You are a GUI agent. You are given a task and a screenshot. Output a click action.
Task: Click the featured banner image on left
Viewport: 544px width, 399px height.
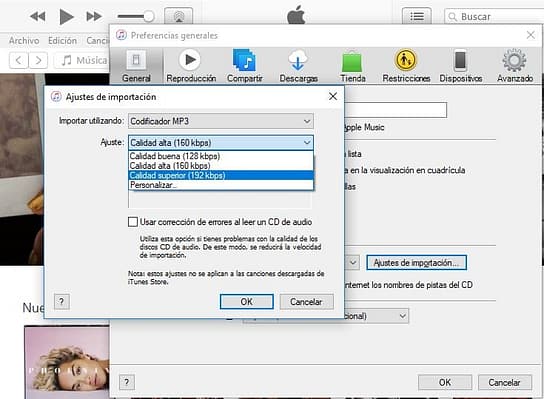(22, 169)
